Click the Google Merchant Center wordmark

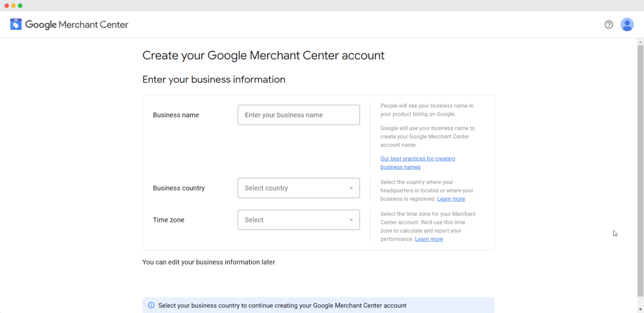tap(77, 25)
